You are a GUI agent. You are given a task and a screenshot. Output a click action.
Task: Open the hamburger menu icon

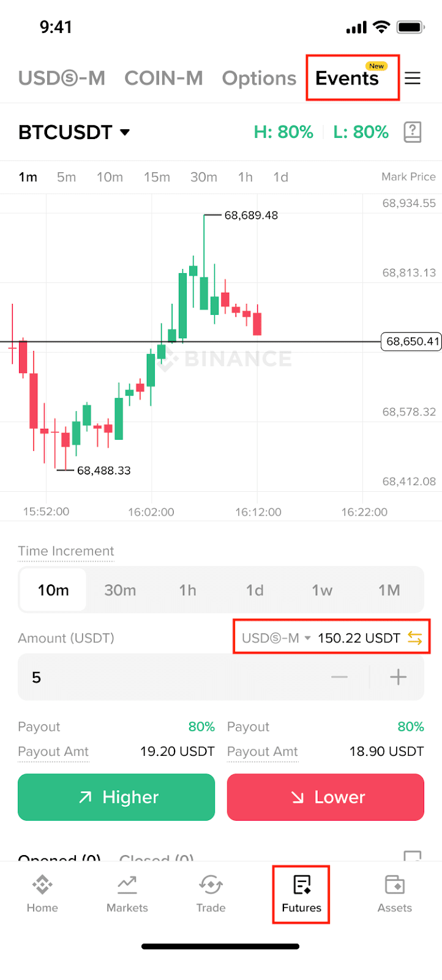point(413,78)
